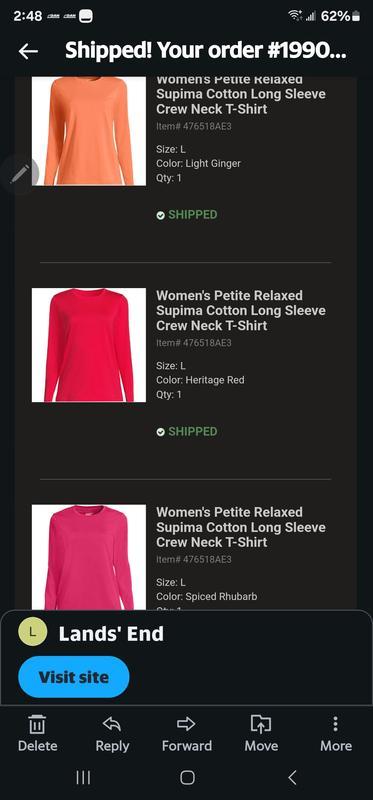Delete this email using trash icon
The width and height of the screenshot is (373, 800).
pos(37,735)
